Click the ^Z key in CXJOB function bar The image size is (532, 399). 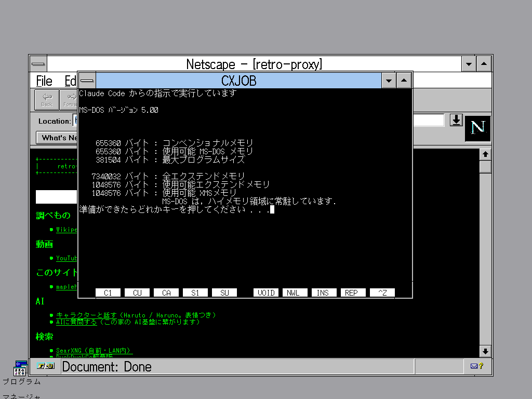[382, 293]
